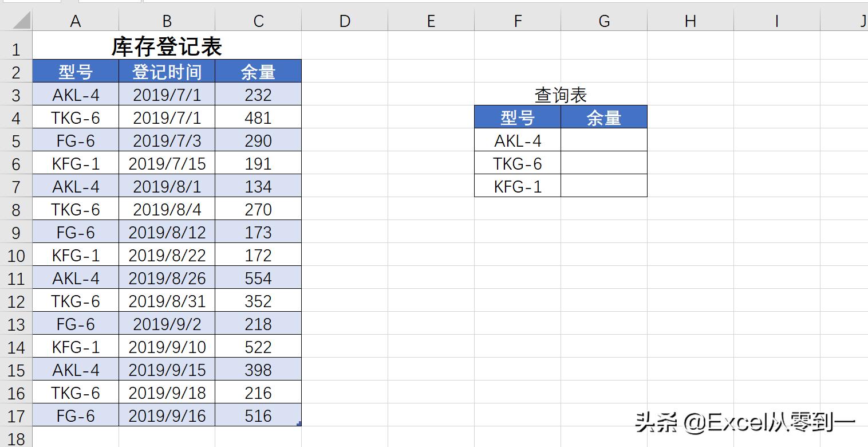Viewport: 868px width, 447px height.
Task: Select row 10 by clicking its row number
Action: [15, 254]
